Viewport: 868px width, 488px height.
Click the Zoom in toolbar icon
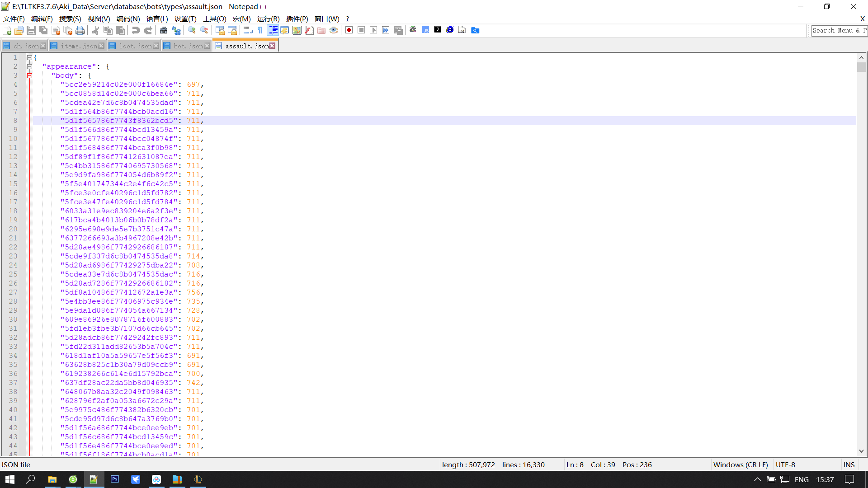(x=192, y=30)
